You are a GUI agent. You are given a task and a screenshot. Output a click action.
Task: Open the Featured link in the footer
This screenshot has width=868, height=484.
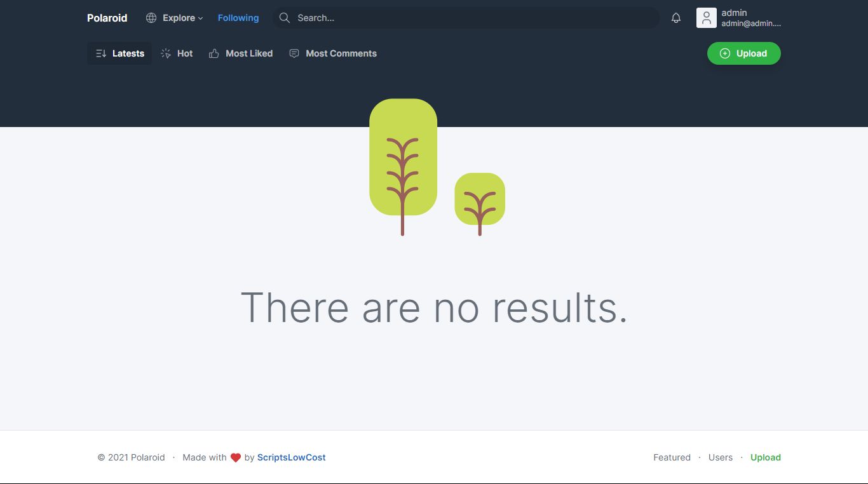click(x=672, y=457)
